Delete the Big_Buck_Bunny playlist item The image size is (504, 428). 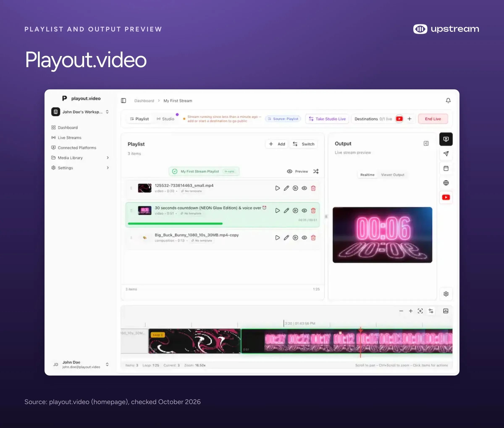(313, 237)
